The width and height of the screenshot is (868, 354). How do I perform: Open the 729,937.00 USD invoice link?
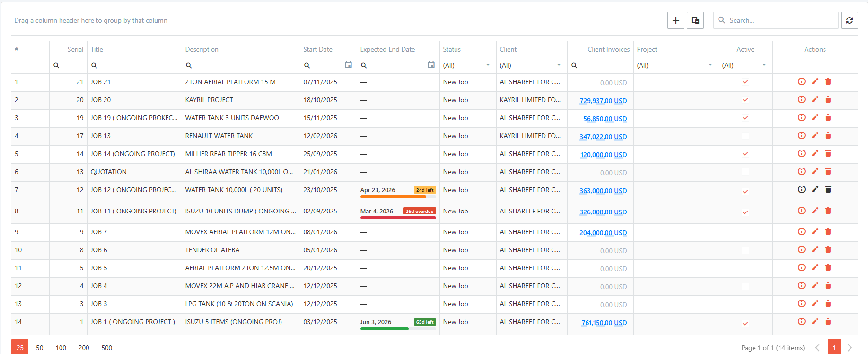(603, 101)
